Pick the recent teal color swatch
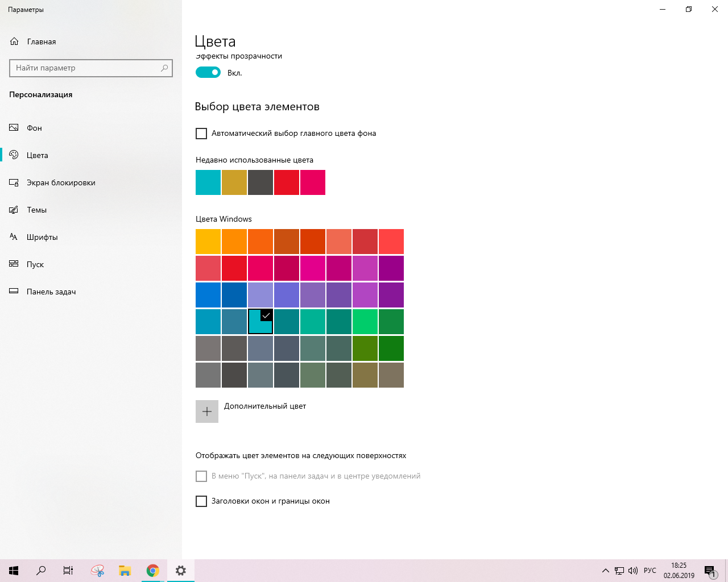This screenshot has width=728, height=582. coord(208,182)
